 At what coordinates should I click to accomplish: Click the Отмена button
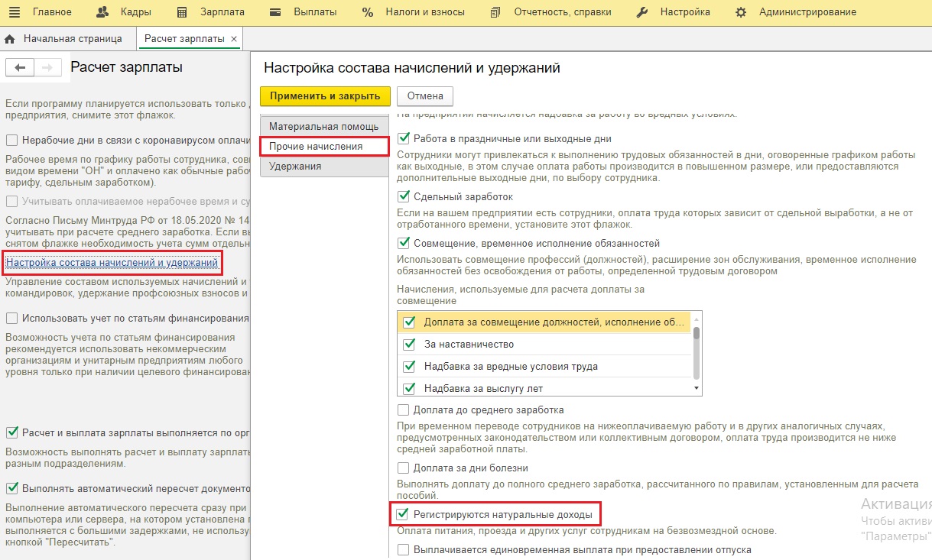tap(425, 95)
